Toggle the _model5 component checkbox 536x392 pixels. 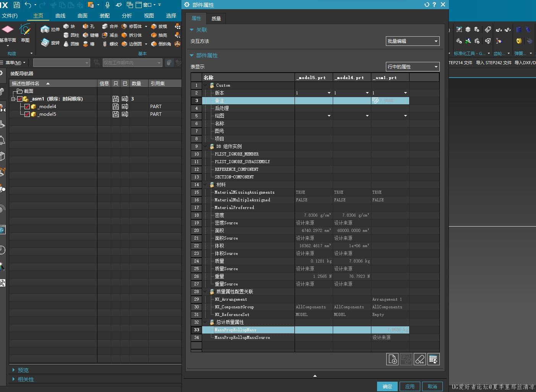click(x=27, y=114)
